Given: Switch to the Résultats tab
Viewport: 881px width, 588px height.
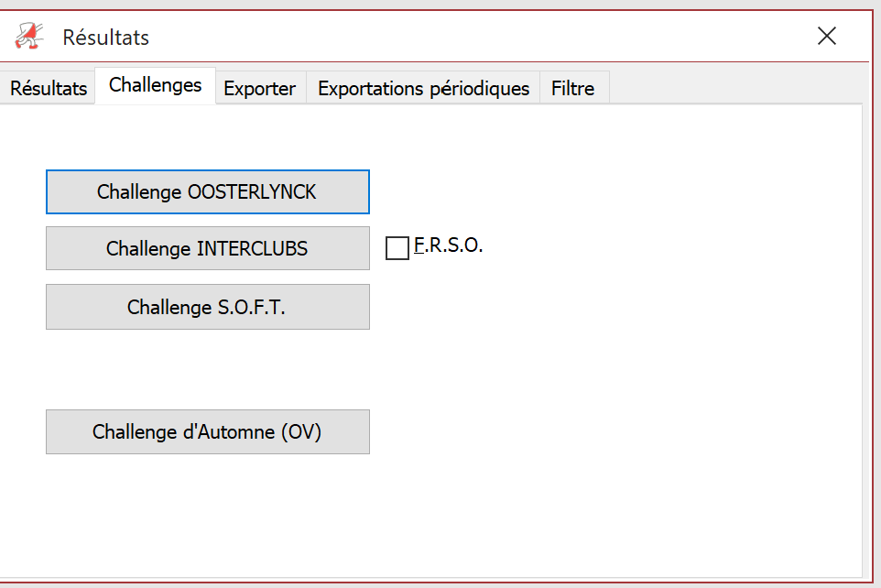Looking at the screenshot, I should click(x=49, y=88).
